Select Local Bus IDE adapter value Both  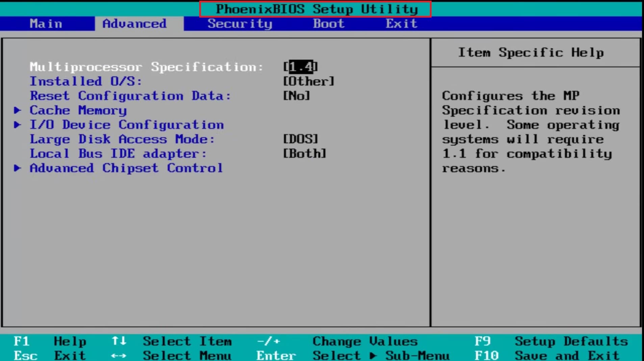304,153
